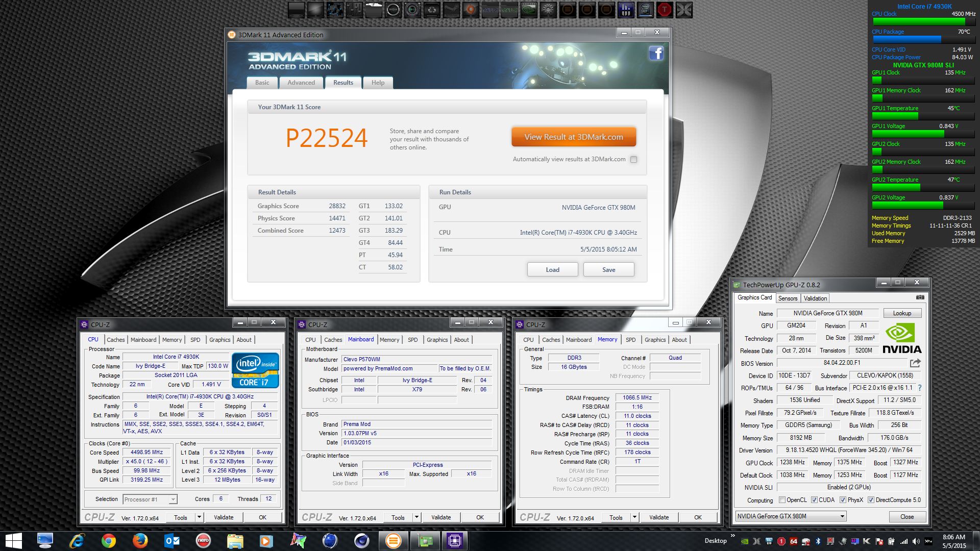Toggle the OpenCL checkbox in GPU-Z
Image resolution: width=980 pixels, height=551 pixels.
point(782,500)
